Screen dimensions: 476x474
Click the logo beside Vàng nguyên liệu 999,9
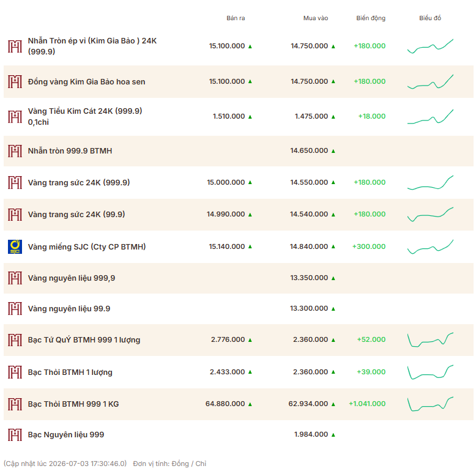tap(15, 278)
